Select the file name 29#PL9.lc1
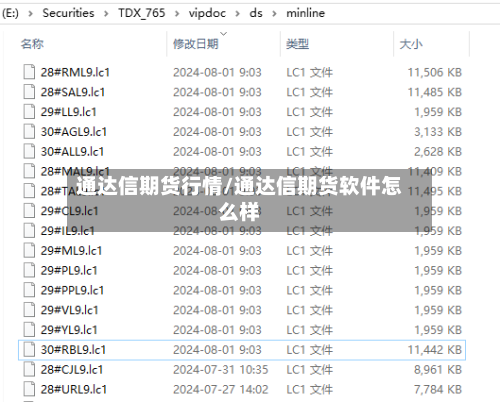This screenshot has height=402, width=500. [69, 270]
